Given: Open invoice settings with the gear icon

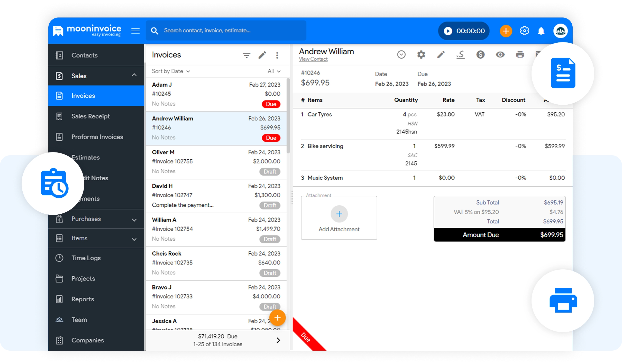Looking at the screenshot, I should pyautogui.click(x=421, y=54).
